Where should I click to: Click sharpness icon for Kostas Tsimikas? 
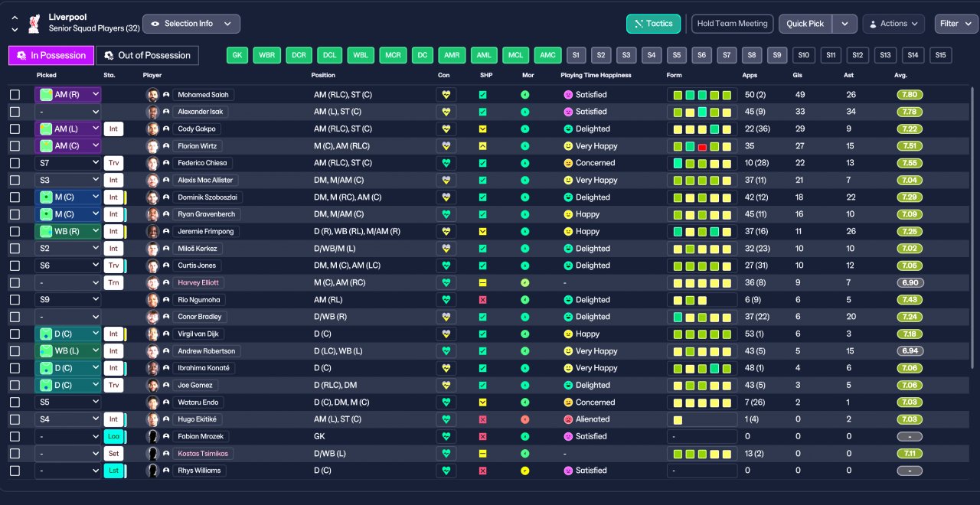pyautogui.click(x=482, y=454)
